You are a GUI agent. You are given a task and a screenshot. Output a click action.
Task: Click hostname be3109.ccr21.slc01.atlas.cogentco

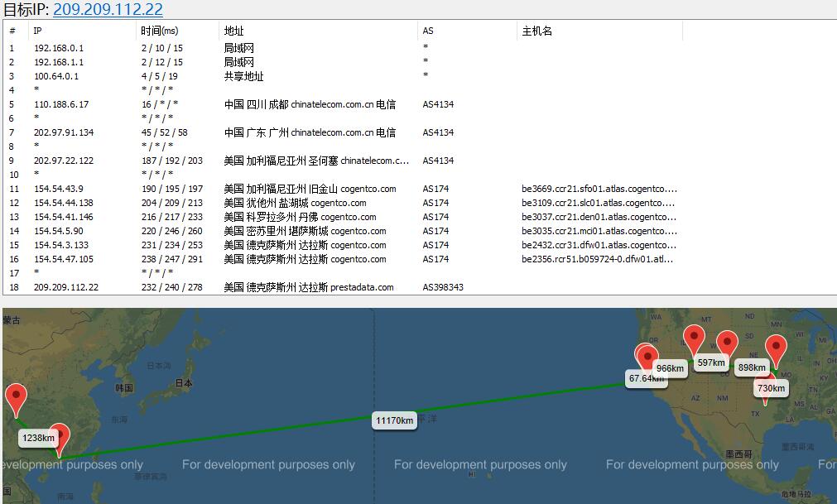click(598, 203)
